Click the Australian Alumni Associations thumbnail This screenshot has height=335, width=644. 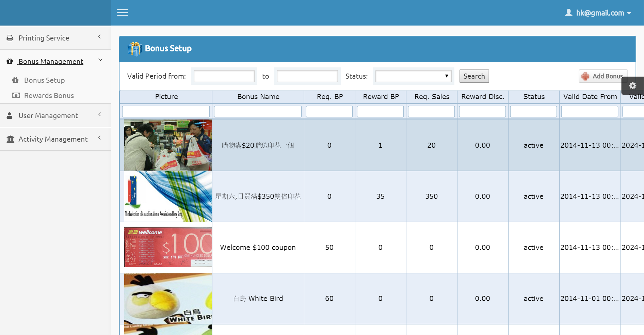click(x=168, y=196)
